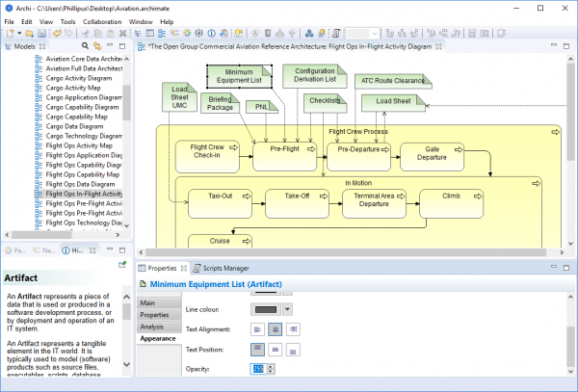
Task: Click the Cut scissors icon
Action: [86, 34]
